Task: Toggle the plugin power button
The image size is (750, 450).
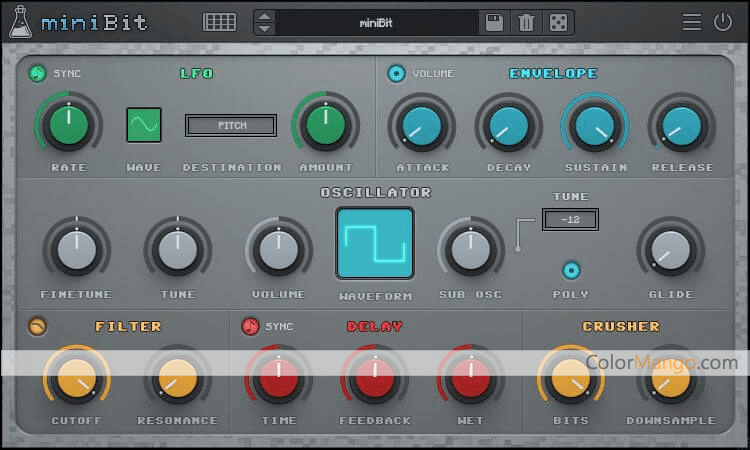Action: click(x=723, y=22)
